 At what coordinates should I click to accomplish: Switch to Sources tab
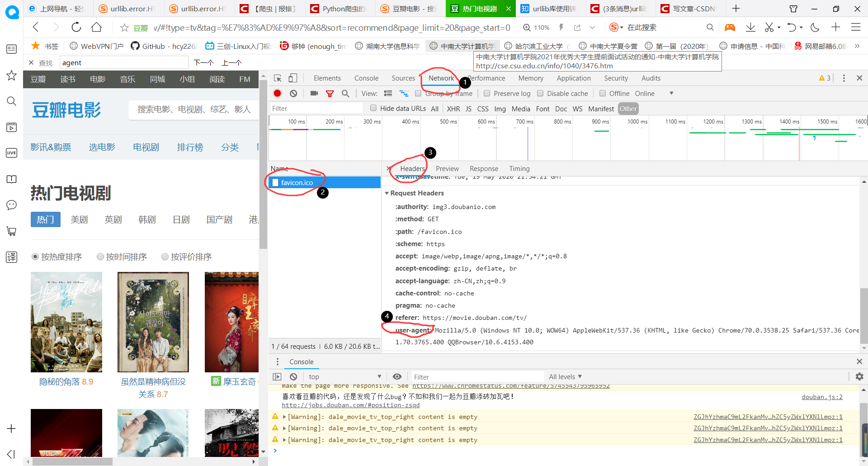[403, 78]
